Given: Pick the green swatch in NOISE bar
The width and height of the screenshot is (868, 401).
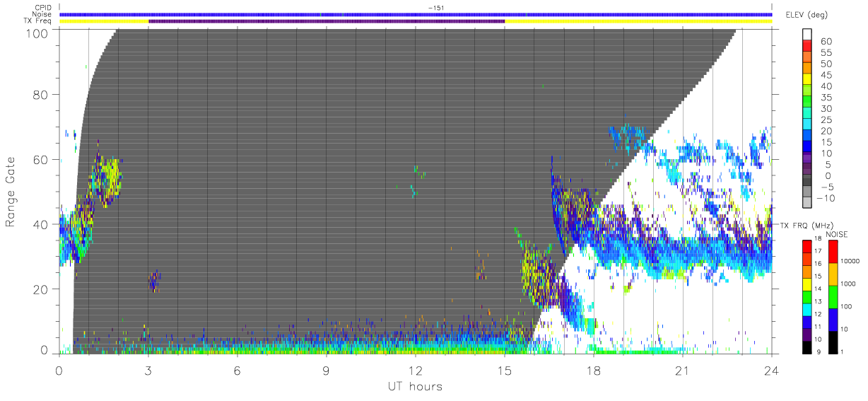Looking at the screenshot, I should 833,297.
